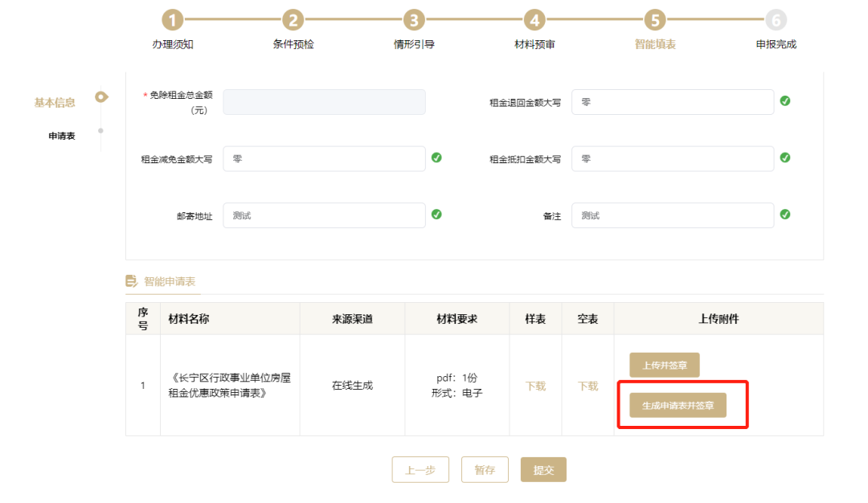The width and height of the screenshot is (868, 503).
Task: Click the 基本信息 sidebar marker icon
Action: [101, 97]
